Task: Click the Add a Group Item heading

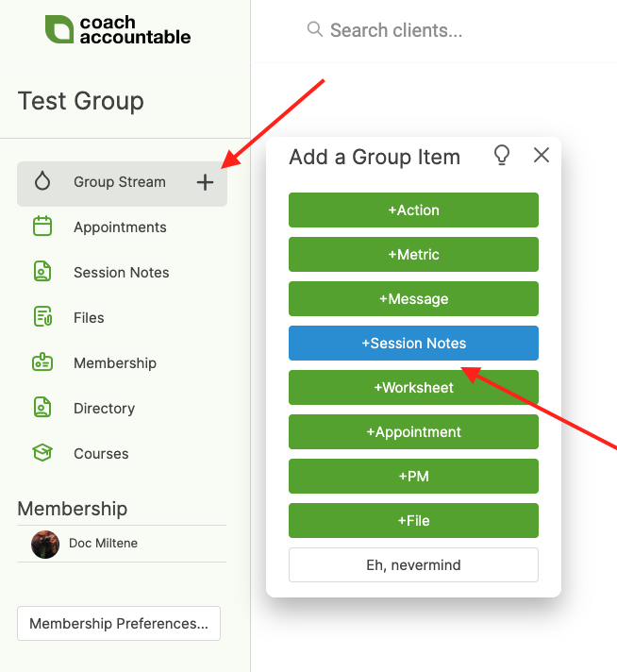Action: [375, 157]
